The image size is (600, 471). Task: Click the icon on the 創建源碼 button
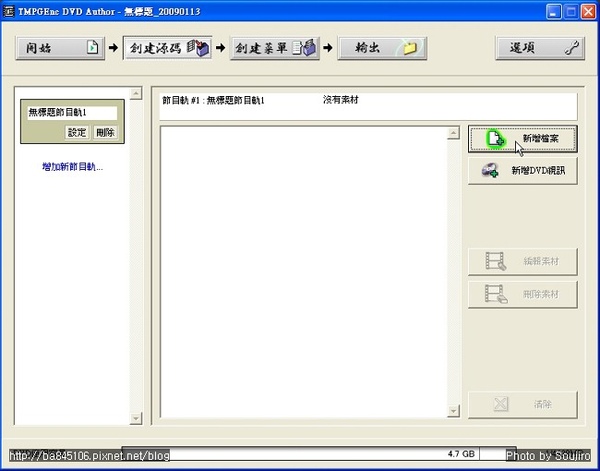tap(198, 48)
